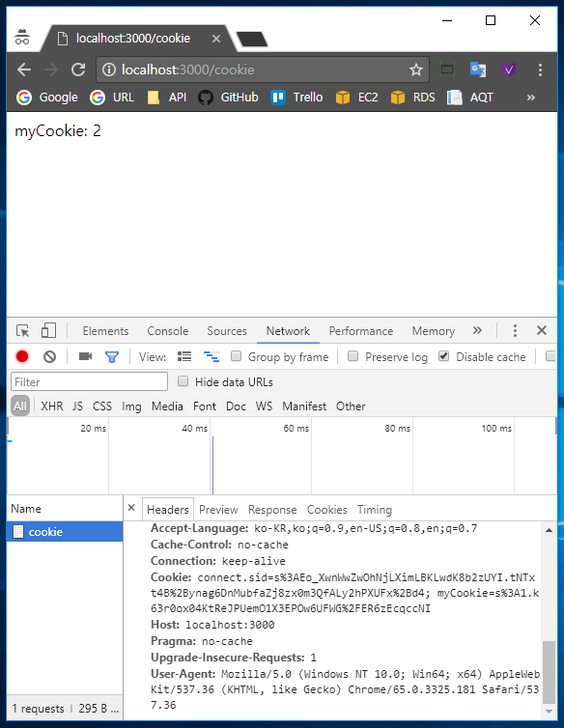Reload the localhost cookie page

click(78, 70)
